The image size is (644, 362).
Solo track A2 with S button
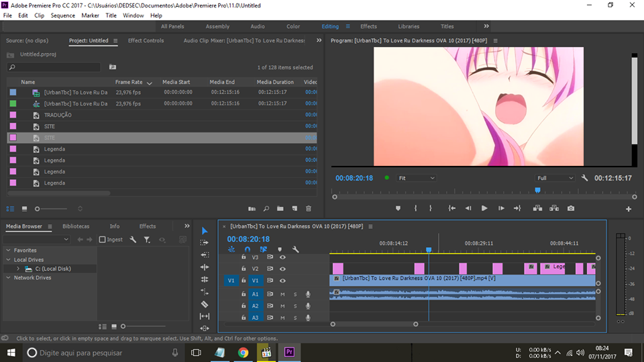coord(295,306)
